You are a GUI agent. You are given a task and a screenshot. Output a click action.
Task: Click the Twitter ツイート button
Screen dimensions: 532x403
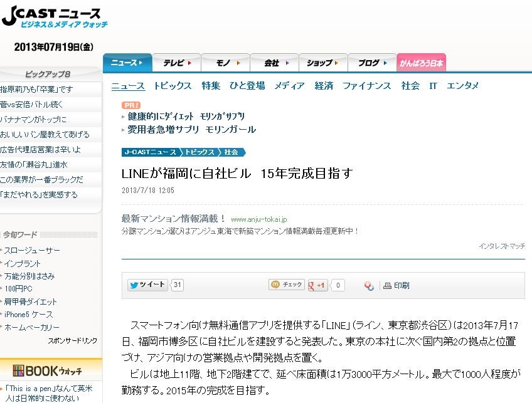[147, 285]
